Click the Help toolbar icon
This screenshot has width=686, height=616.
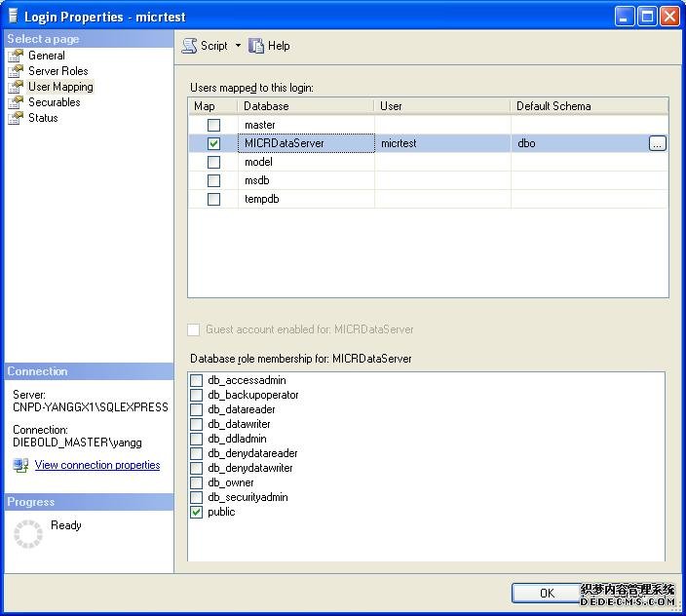click(256, 46)
